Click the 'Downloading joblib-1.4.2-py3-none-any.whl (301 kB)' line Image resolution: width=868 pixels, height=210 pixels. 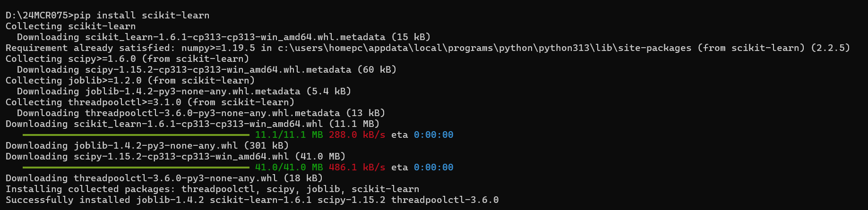147,145
